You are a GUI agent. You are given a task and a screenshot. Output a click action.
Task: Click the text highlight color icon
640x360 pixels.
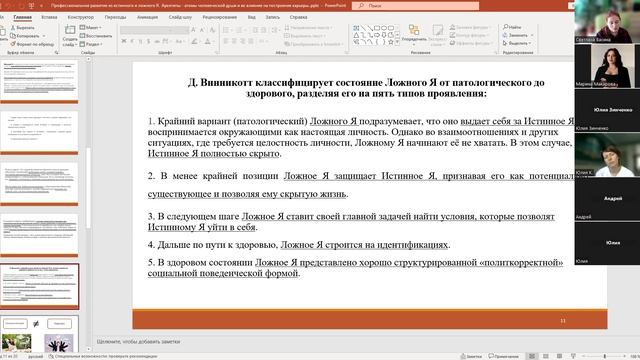pyautogui.click(x=195, y=41)
